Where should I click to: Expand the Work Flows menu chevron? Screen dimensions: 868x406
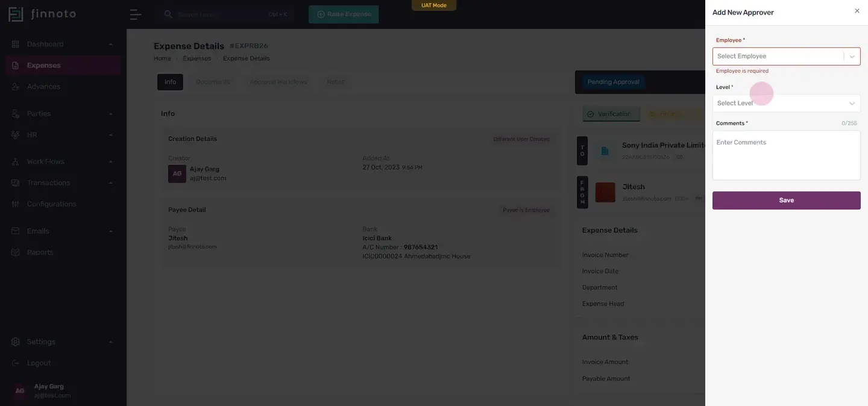111,161
